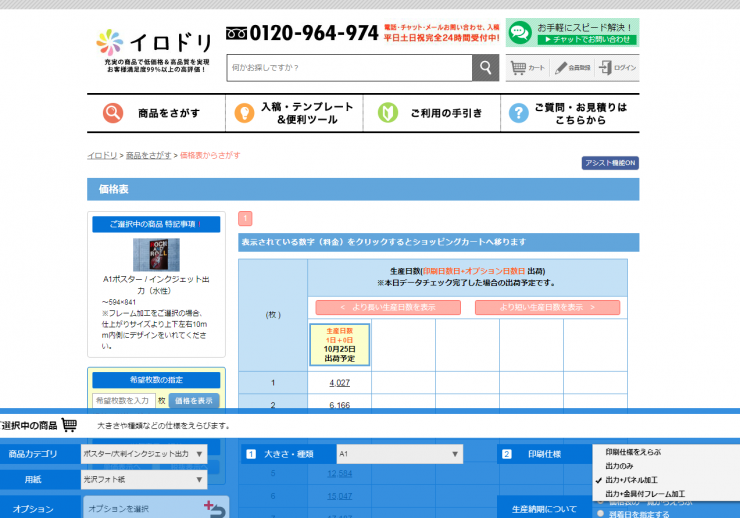The width and height of the screenshot is (740, 518).
Task: Click price 6,166 for quantity 2
Action: (x=339, y=405)
